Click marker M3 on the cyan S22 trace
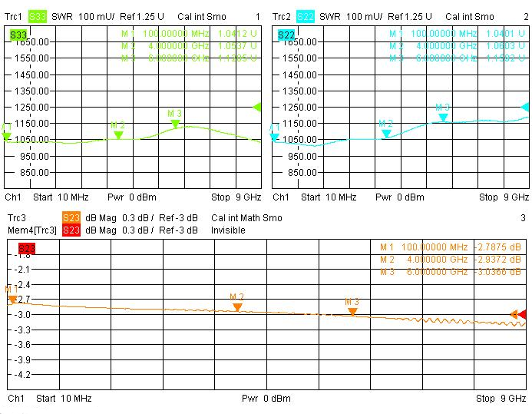 pyautogui.click(x=443, y=117)
